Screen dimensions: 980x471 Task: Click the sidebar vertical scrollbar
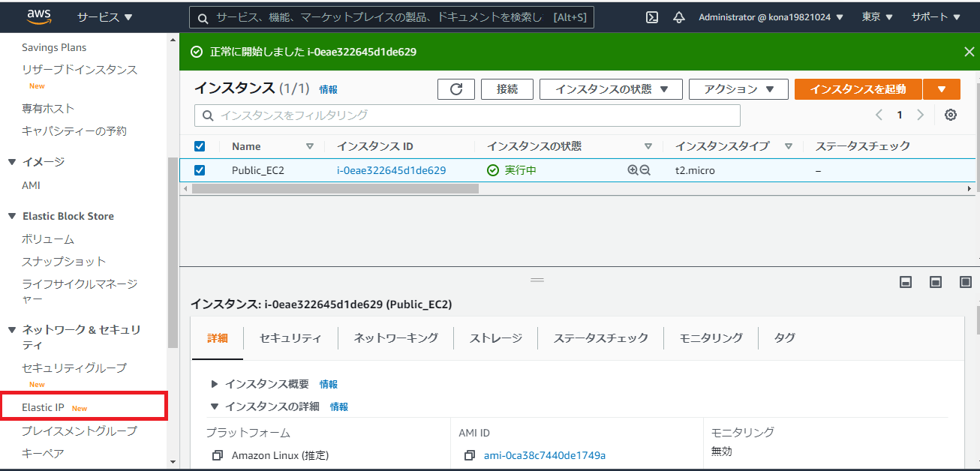(x=173, y=253)
